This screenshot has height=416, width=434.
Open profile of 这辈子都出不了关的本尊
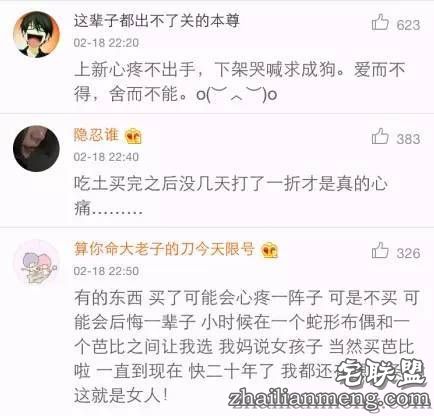point(157,21)
